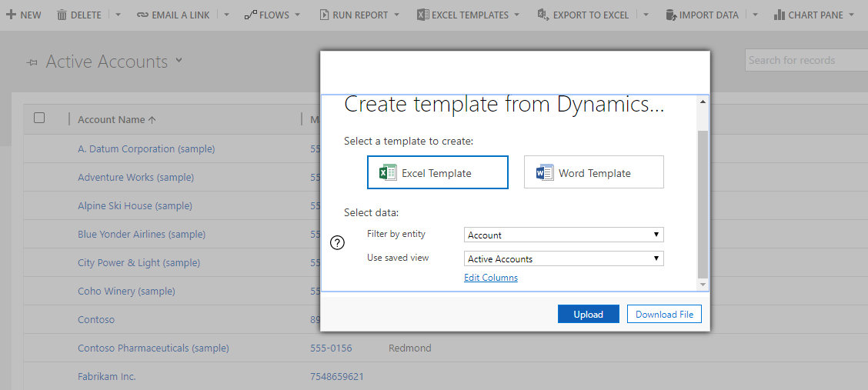Open Blue Yonder Airlines (sample) account
The width and height of the screenshot is (868, 390).
(x=142, y=234)
